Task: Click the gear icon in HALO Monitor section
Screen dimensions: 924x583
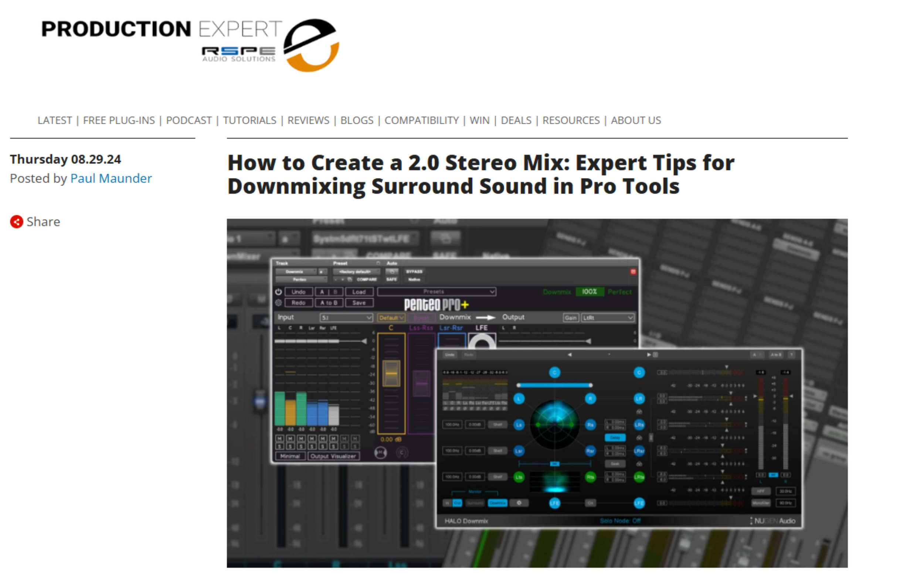Action: (519, 502)
